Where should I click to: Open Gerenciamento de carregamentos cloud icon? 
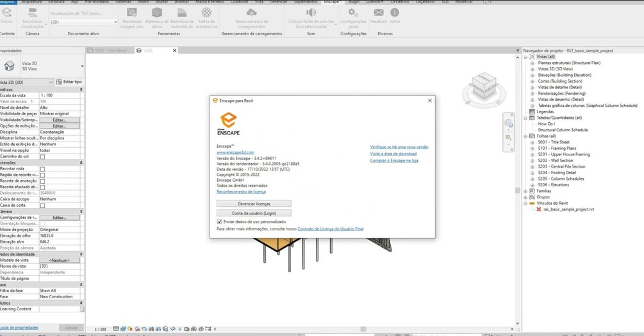coord(251,13)
